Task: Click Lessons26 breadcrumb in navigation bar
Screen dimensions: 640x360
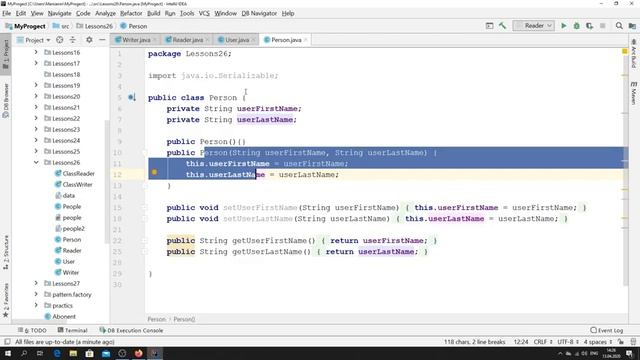Action: [94, 26]
